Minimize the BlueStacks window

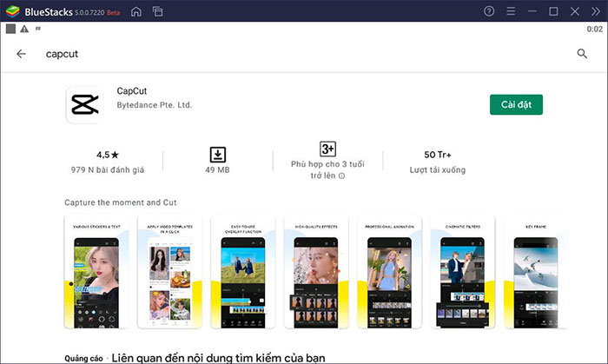[x=532, y=11]
